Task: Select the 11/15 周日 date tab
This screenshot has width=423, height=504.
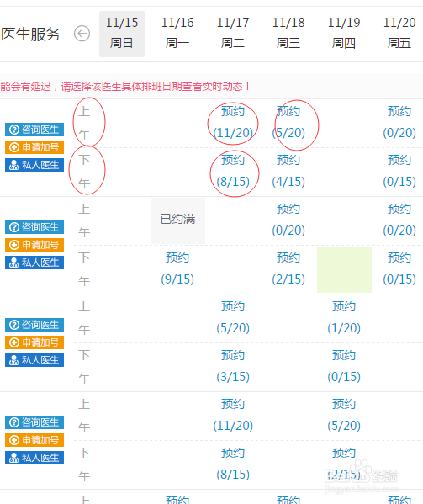Action: point(122,34)
